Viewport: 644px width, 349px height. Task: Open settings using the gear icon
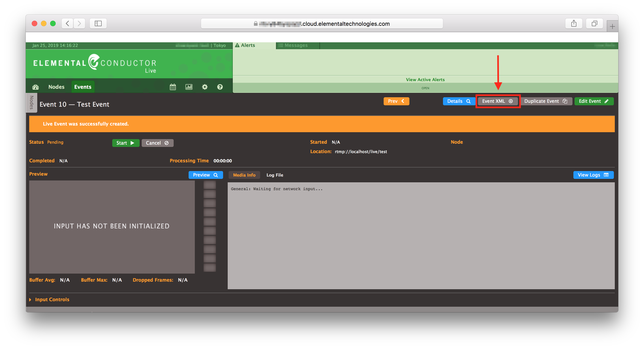[204, 87]
